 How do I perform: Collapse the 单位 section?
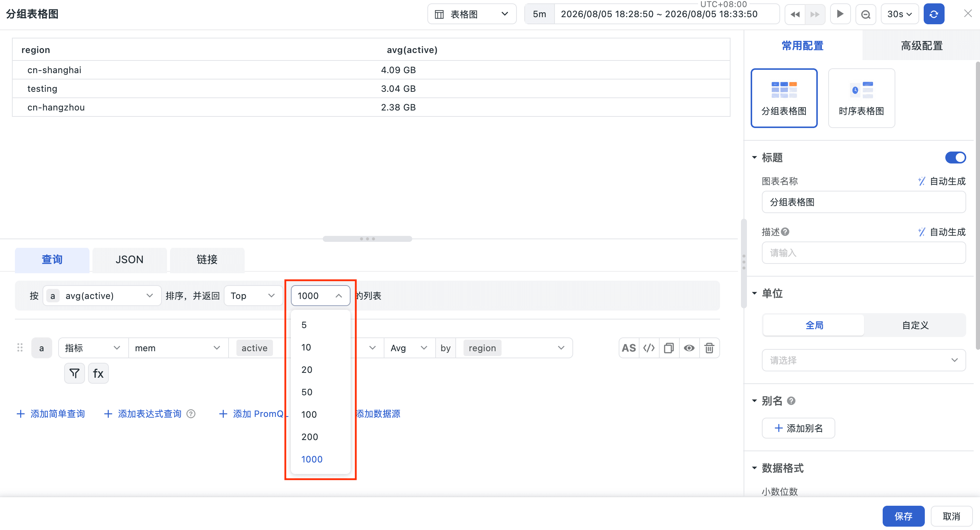[754, 293]
